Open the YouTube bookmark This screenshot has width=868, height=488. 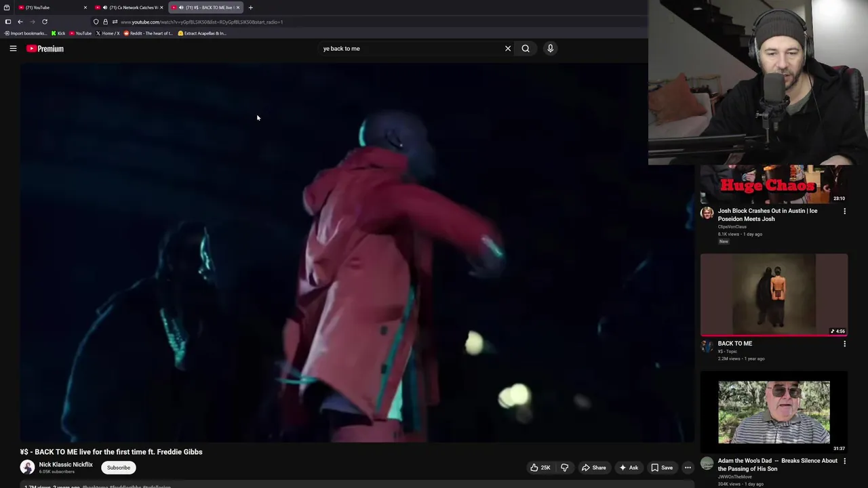[x=80, y=33]
